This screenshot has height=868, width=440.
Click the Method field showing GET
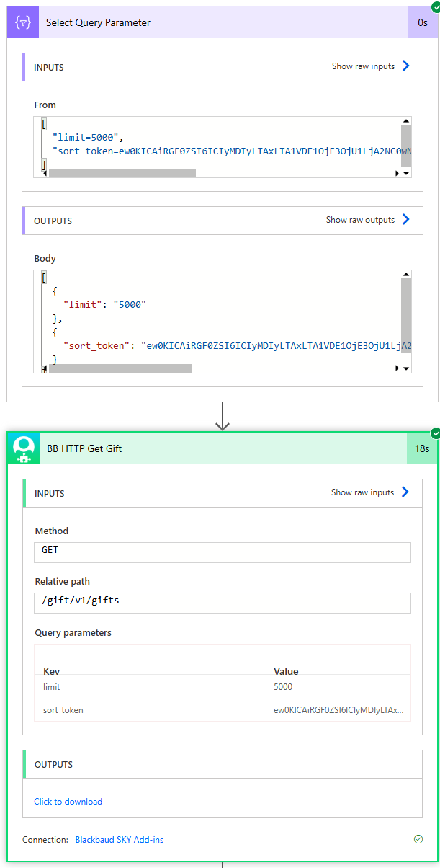pyautogui.click(x=223, y=552)
